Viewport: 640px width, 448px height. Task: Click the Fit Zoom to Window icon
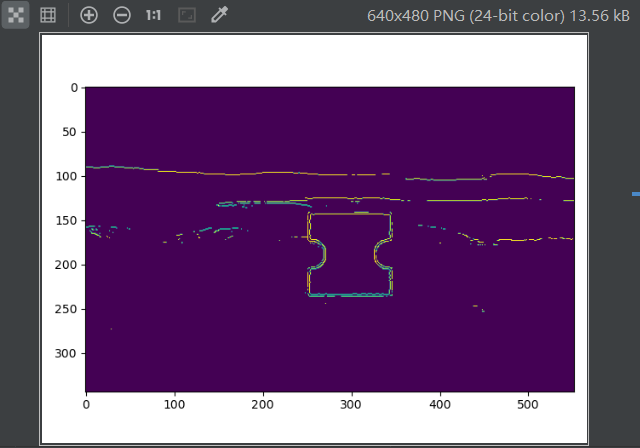click(186, 15)
